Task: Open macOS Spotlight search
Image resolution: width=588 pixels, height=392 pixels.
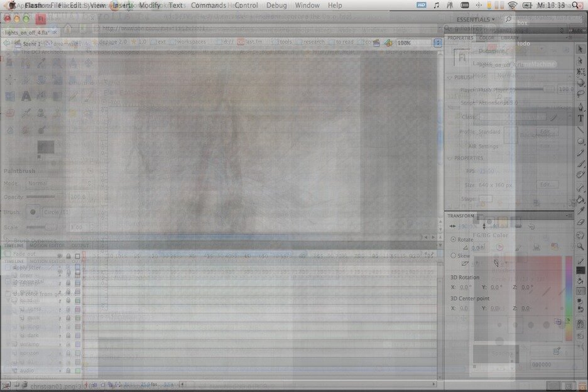Action: 575,5
